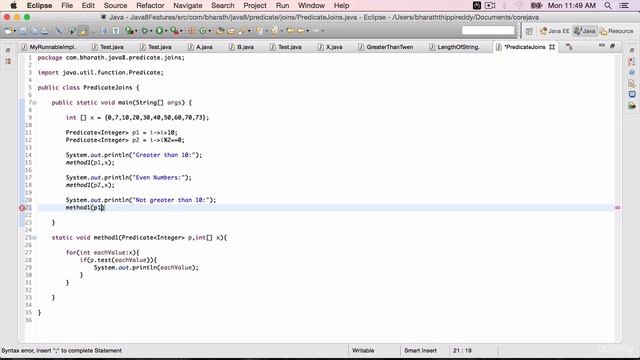640x360 pixels.
Task: Click the New Java Class icon
Action: pyautogui.click(x=203, y=31)
